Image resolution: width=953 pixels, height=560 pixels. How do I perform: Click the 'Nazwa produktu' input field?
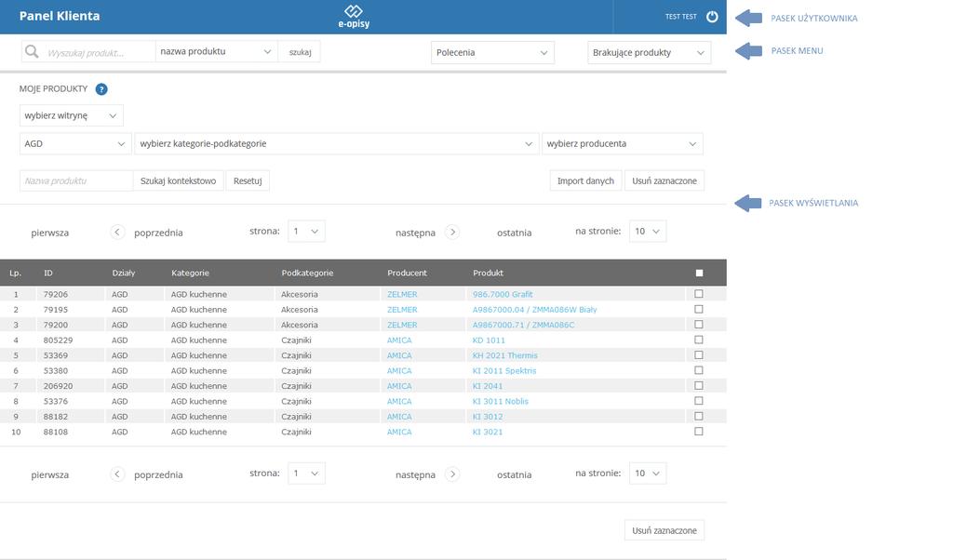click(76, 181)
